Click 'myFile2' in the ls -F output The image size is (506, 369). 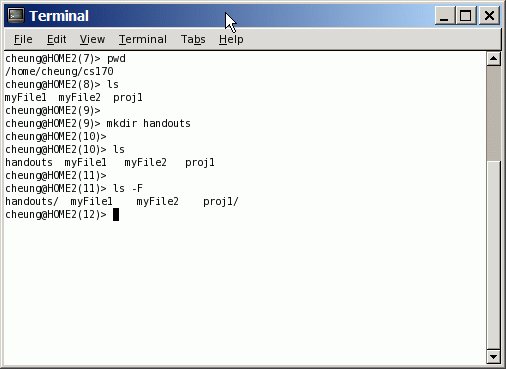pyautogui.click(x=158, y=201)
